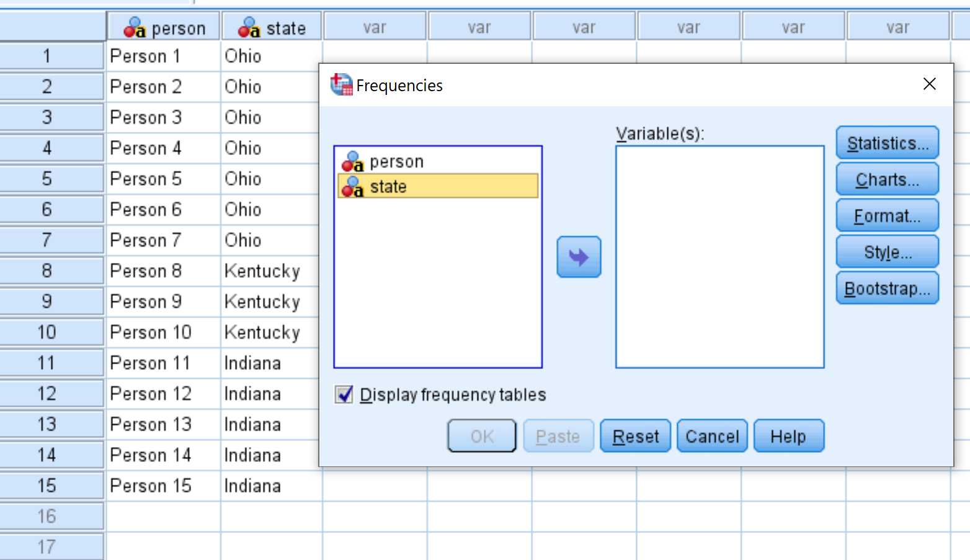Click cell Person 7

(x=164, y=240)
